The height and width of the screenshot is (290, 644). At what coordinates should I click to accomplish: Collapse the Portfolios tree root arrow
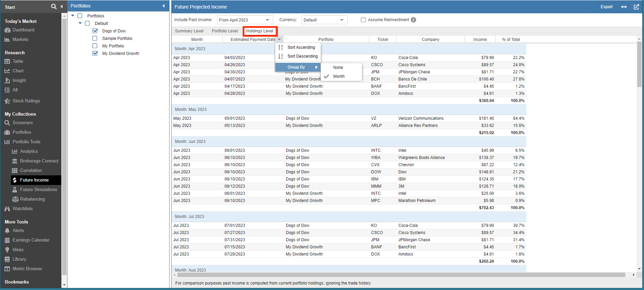coord(73,16)
